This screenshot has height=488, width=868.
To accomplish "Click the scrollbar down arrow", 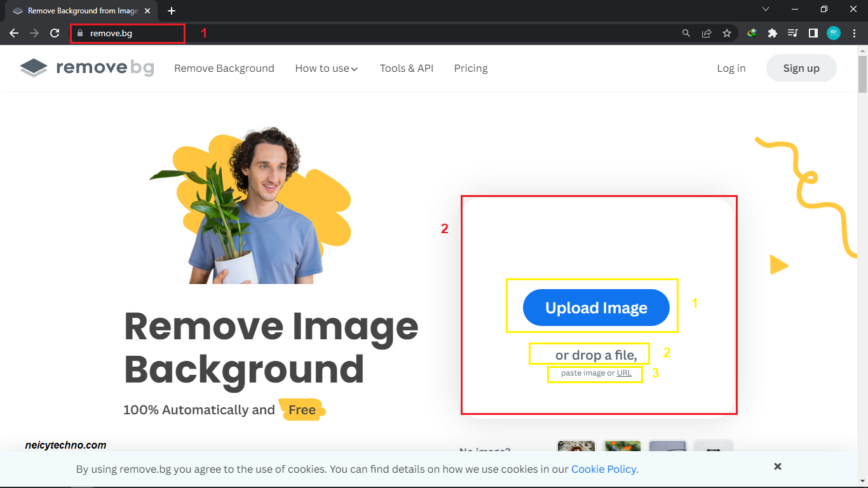I will coord(862,482).
